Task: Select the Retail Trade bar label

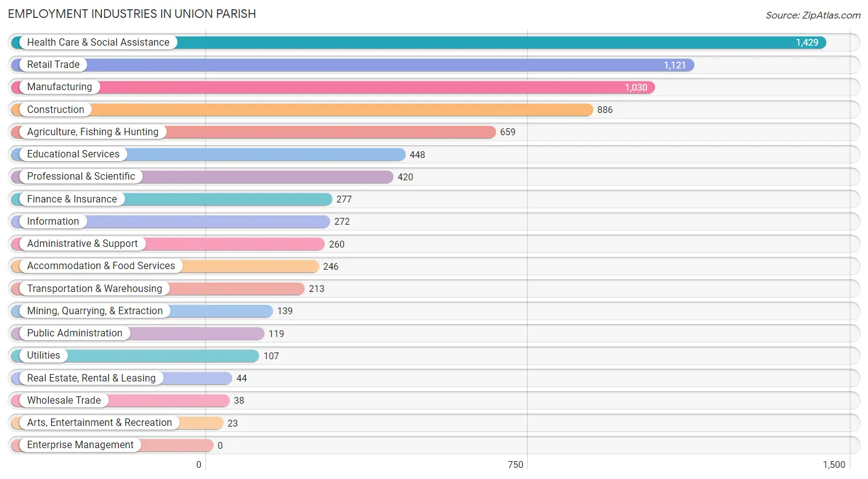Action: (x=53, y=64)
